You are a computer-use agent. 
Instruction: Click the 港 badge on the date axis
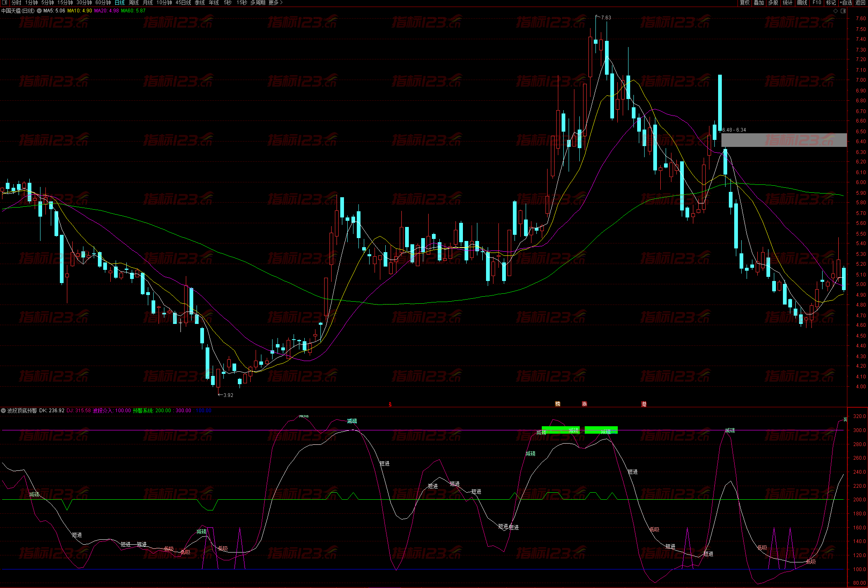click(644, 404)
